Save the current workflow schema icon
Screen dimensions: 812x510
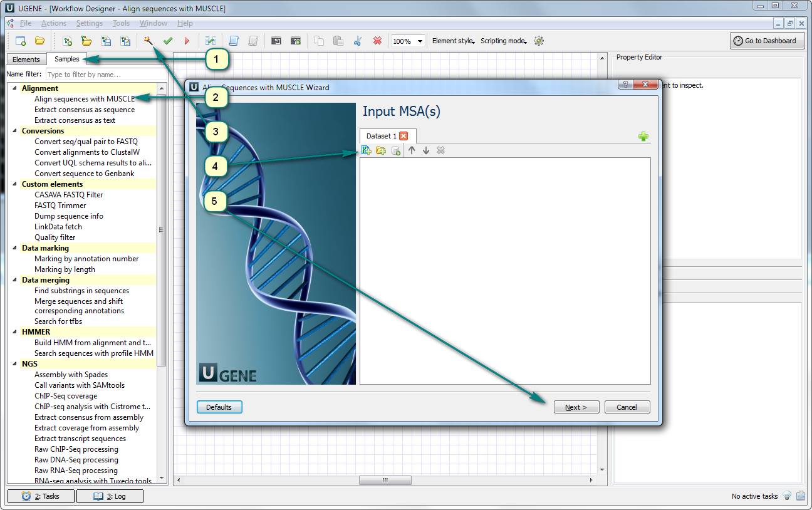point(105,40)
